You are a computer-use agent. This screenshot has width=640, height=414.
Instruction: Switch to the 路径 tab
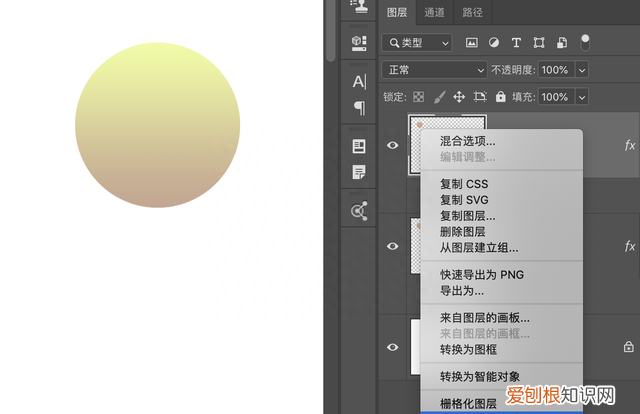[472, 13]
